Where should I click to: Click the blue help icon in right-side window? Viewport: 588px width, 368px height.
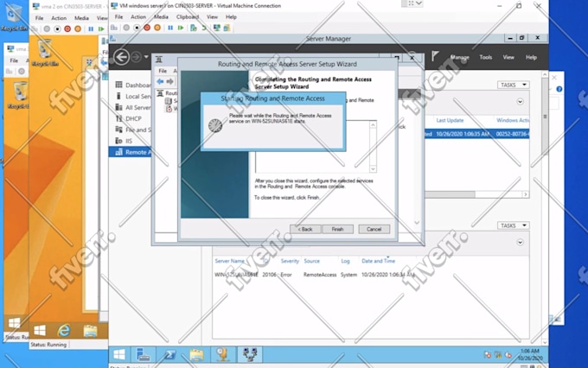pyautogui.click(x=559, y=89)
